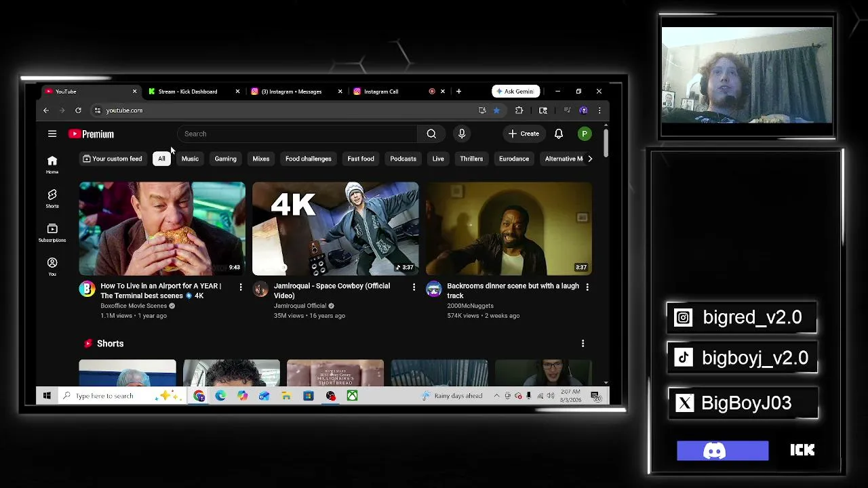
Task: Launch Microsoft Edge from the taskbar
Action: pos(221,396)
